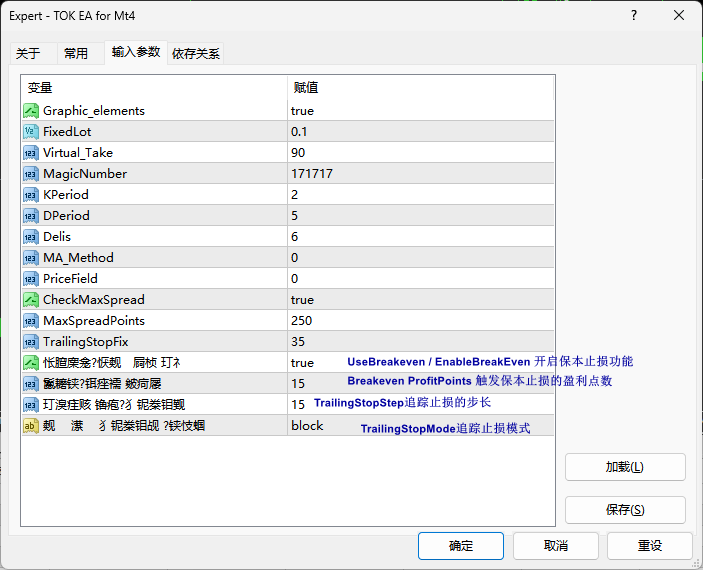
Task: Edit the UseBreakeven row value true
Action: (x=302, y=363)
